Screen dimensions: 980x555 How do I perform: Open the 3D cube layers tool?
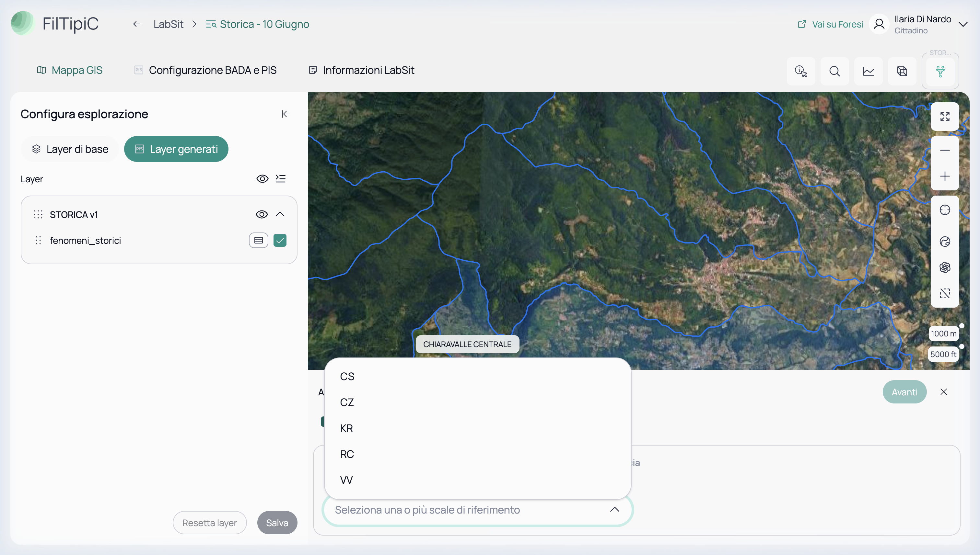(902, 71)
